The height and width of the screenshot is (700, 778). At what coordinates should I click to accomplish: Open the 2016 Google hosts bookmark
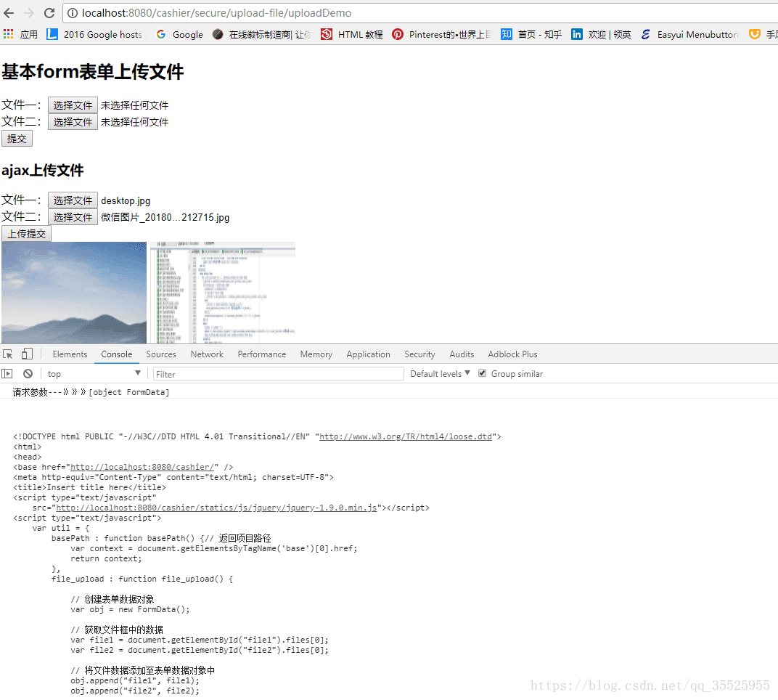coord(95,34)
